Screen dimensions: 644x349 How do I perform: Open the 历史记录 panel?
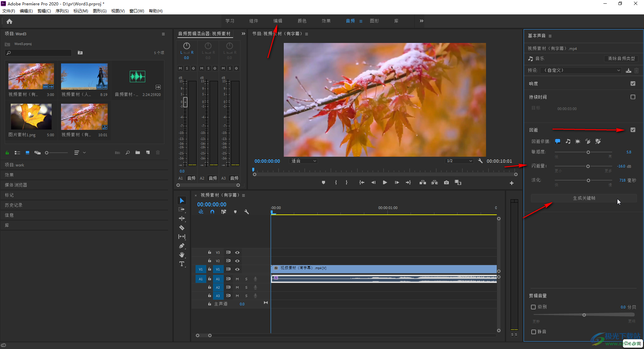(14, 205)
